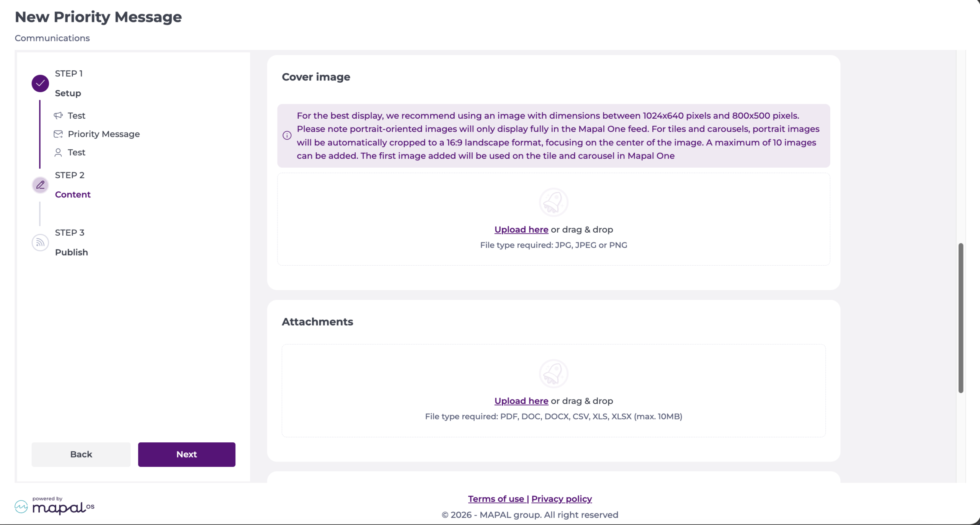Click the mapal OS logo
The width and height of the screenshot is (980, 525).
click(54, 506)
